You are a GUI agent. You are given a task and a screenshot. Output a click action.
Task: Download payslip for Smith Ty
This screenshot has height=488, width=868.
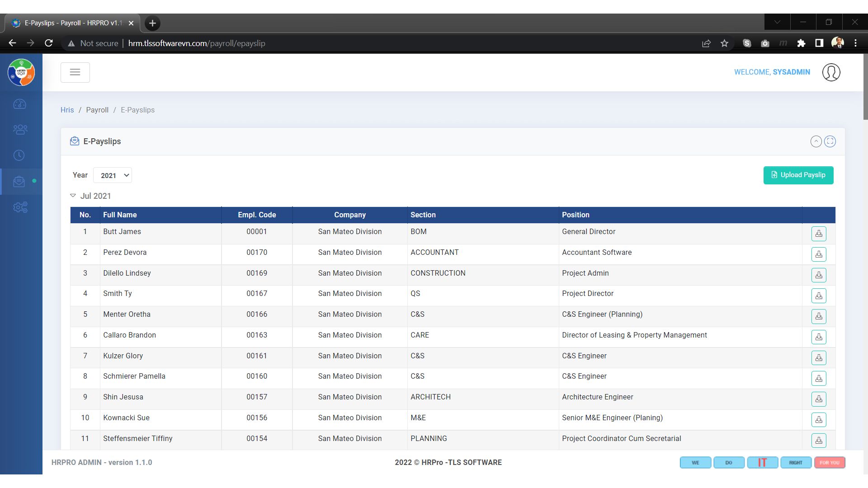818,296
